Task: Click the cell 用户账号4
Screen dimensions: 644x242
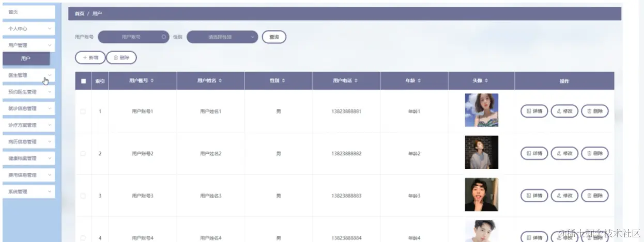Action: (x=143, y=238)
